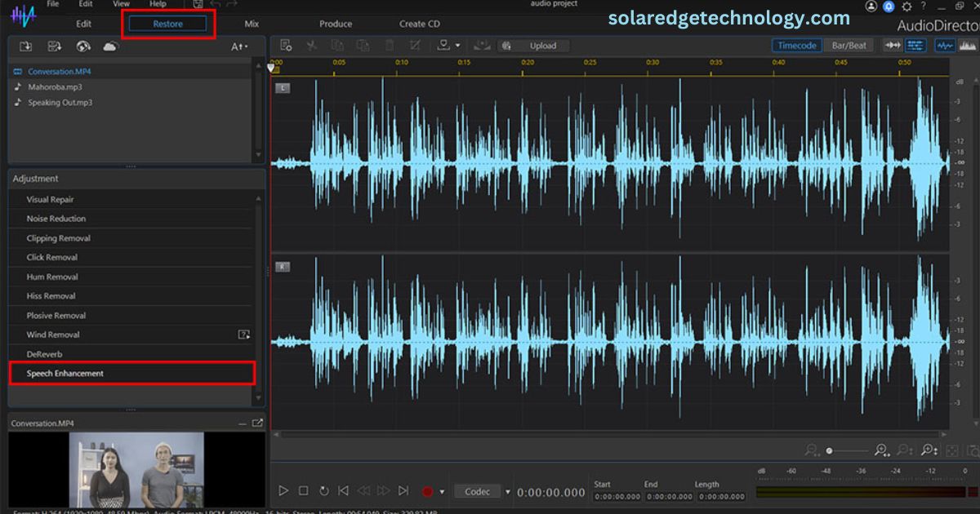Click the delete trash icon
Viewport: 980px width, 514px height.
[x=390, y=46]
